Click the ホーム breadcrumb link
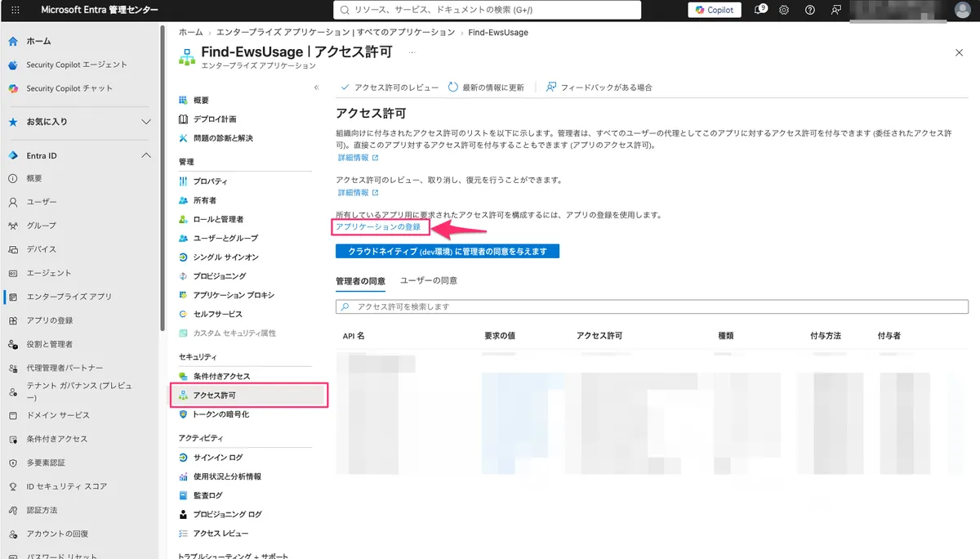The image size is (980, 559). (190, 33)
